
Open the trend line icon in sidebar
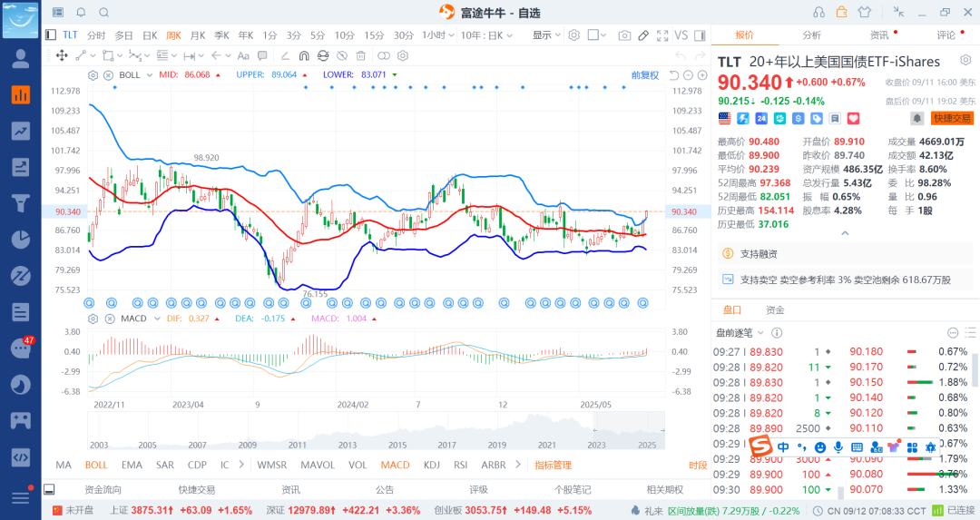pyautogui.click(x=21, y=131)
